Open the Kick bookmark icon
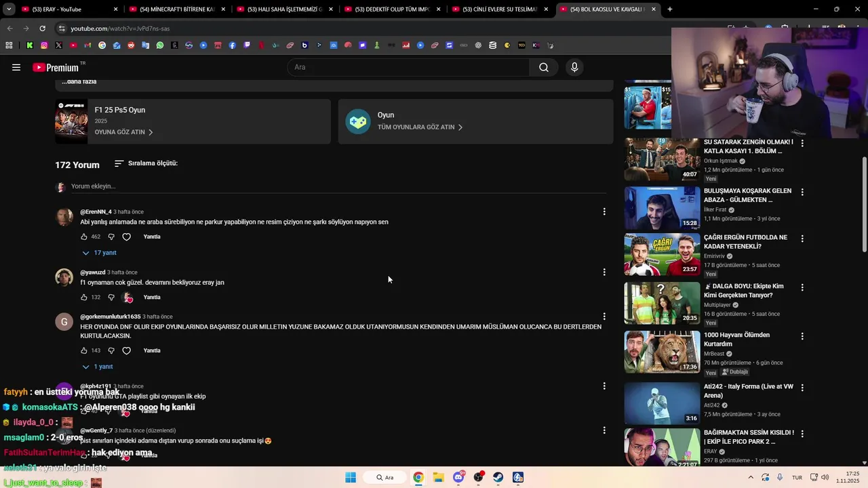The height and width of the screenshot is (488, 868). pyautogui.click(x=30, y=45)
